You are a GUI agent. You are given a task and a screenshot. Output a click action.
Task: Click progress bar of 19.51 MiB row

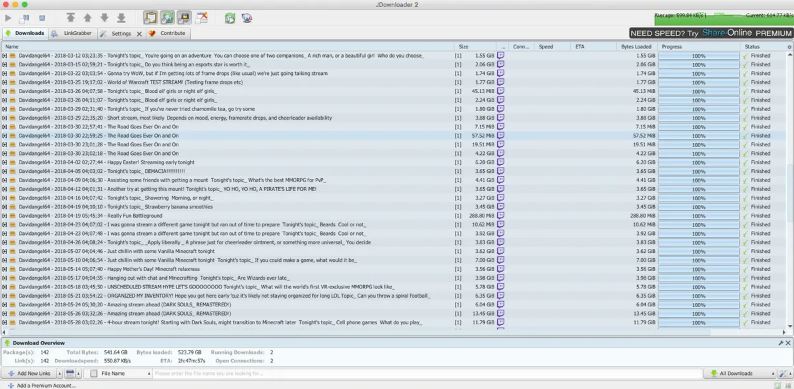tap(699, 145)
